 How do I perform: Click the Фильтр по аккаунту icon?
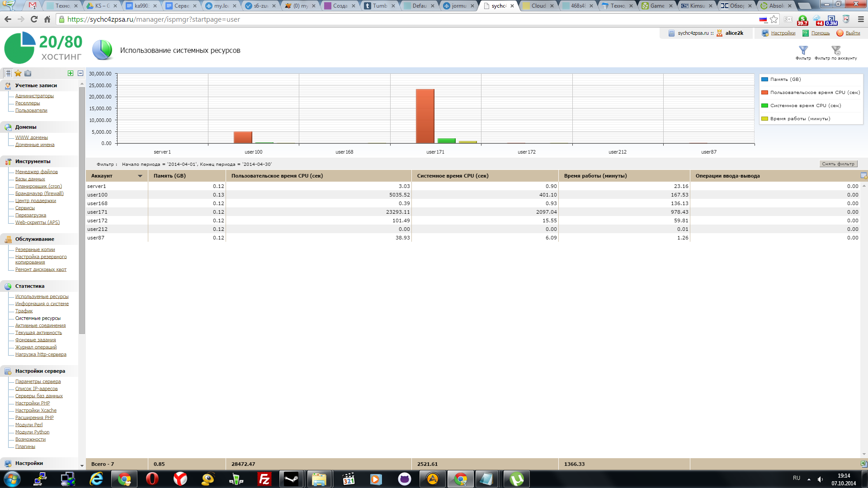click(835, 51)
